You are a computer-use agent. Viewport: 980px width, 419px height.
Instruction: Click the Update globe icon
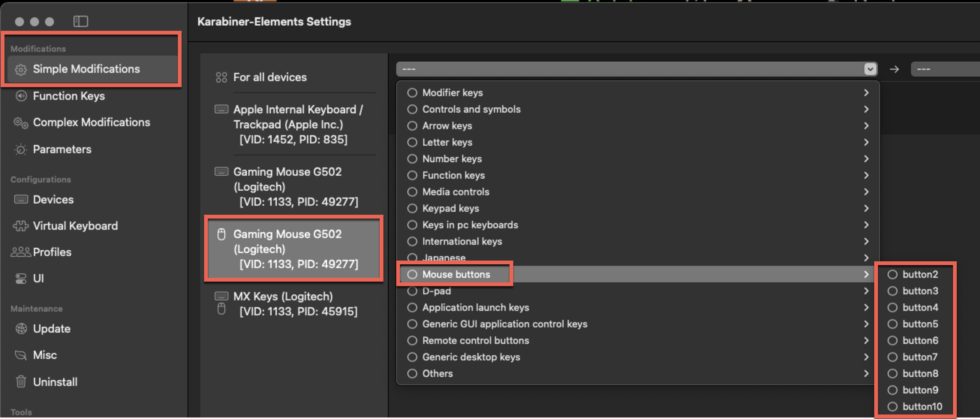(x=21, y=329)
